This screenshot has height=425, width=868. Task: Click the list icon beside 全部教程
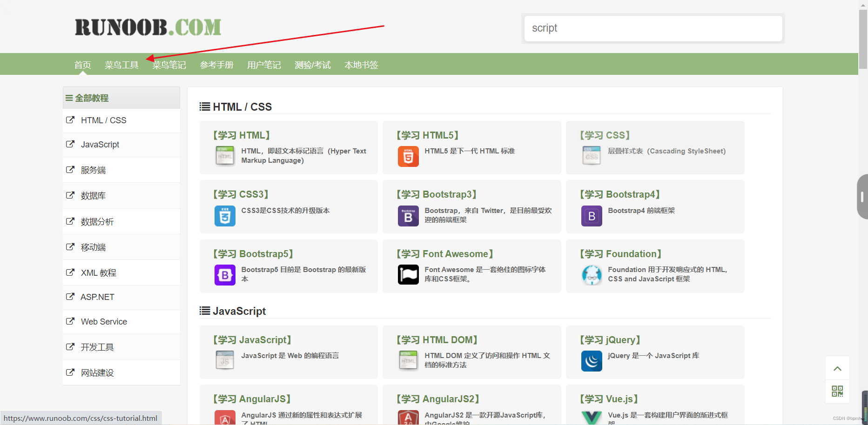pos(69,98)
